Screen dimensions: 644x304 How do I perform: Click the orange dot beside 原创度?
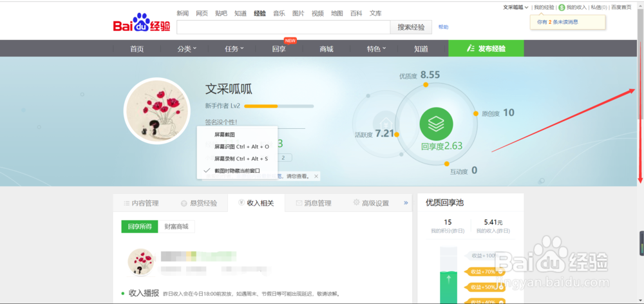pos(476,113)
